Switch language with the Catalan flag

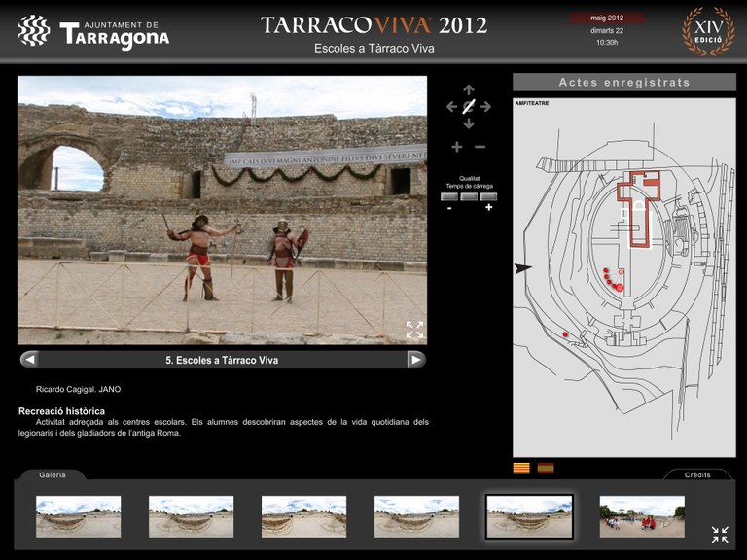tap(521, 469)
